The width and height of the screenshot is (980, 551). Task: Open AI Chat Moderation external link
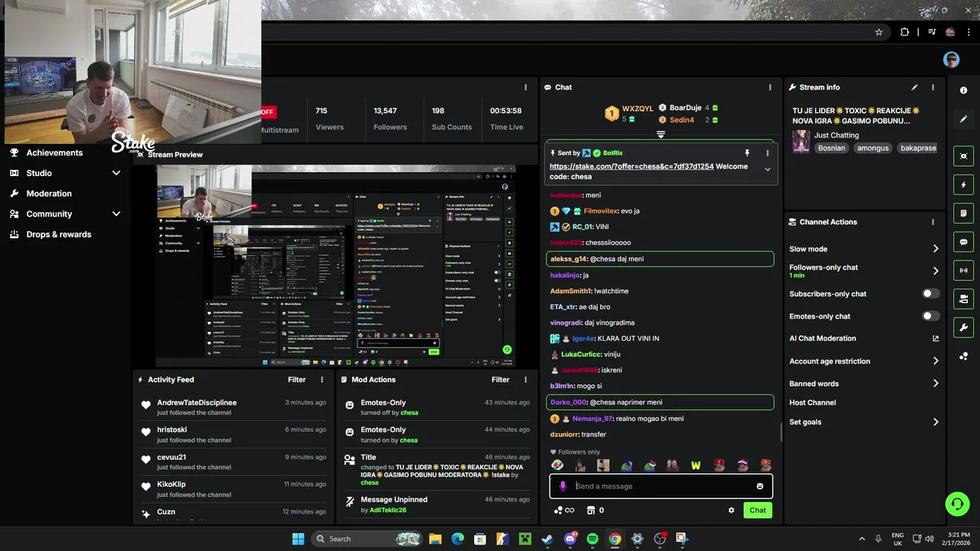click(x=936, y=338)
